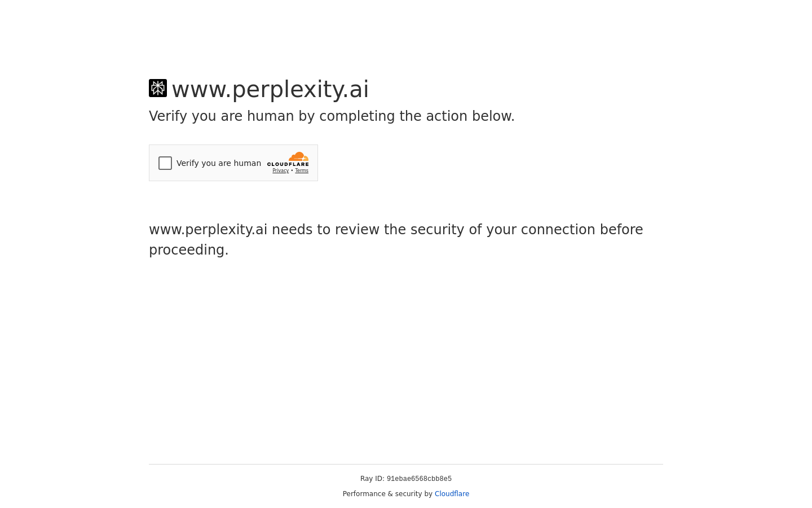Click the bullet separator between Privacy and Terms
The width and height of the screenshot is (812, 508).
pos(292,170)
